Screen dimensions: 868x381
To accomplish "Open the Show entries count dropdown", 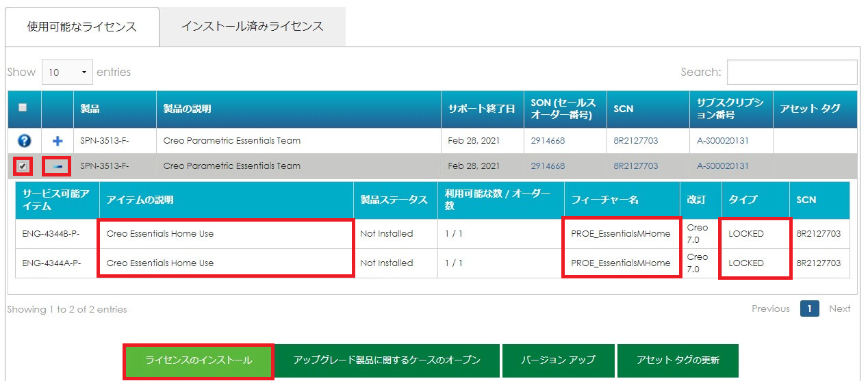I will (x=67, y=72).
